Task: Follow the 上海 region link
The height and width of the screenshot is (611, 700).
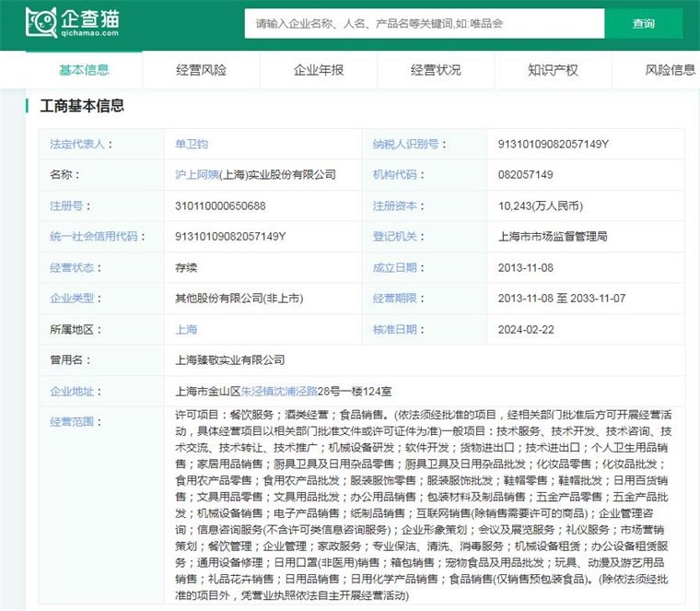Action: coord(186,329)
